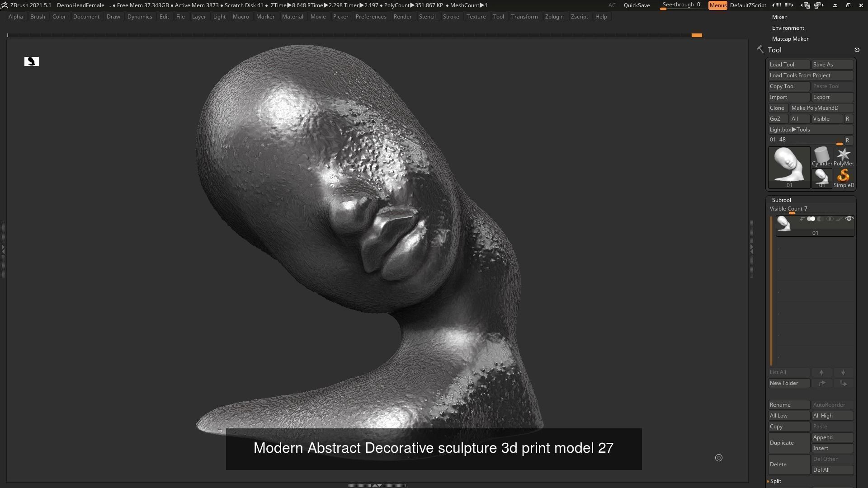Click the bottom shelf divider arrows

click(x=377, y=485)
